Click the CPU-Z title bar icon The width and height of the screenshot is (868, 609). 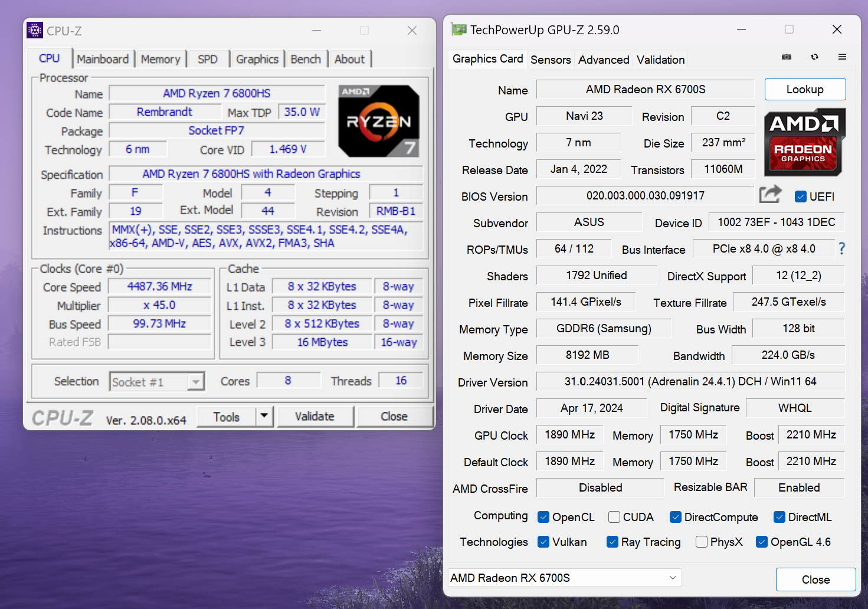[x=35, y=30]
